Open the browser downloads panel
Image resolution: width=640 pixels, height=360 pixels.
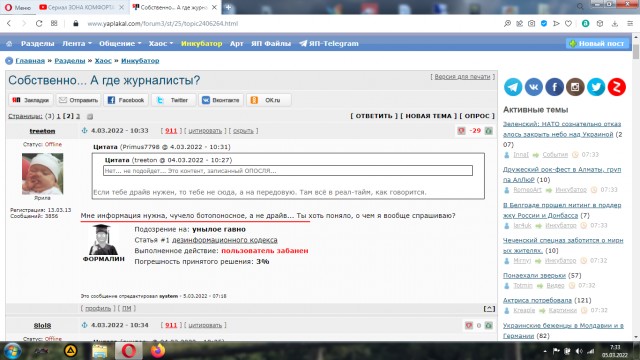tap(615, 24)
